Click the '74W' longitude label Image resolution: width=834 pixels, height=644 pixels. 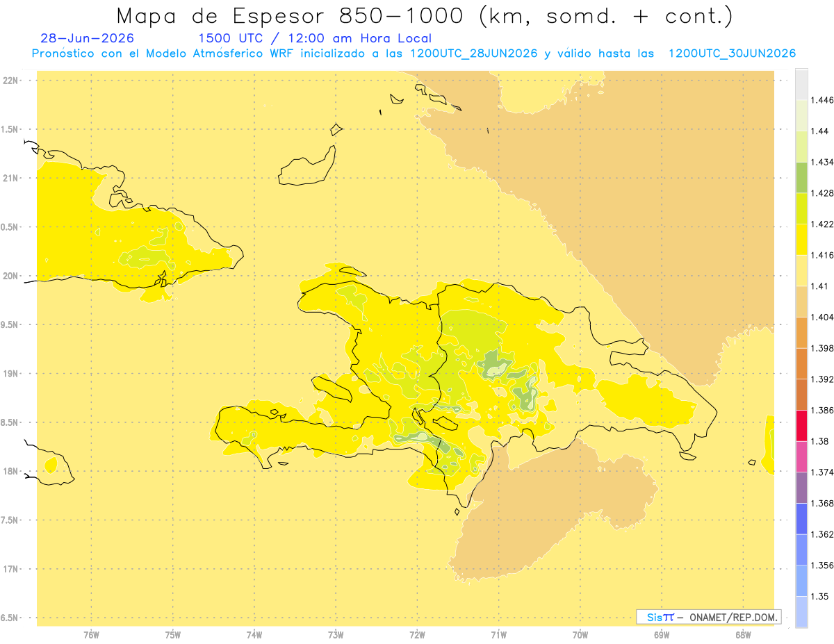[254, 635]
